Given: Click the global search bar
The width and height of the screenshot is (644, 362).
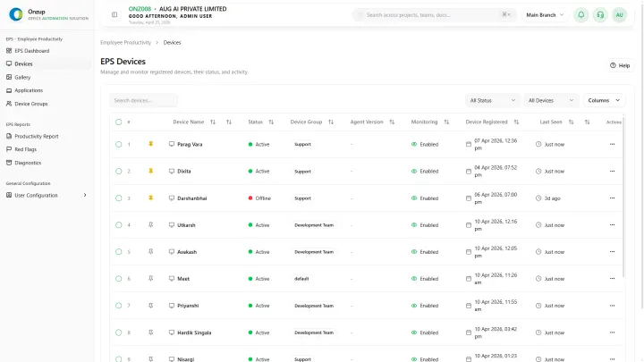Looking at the screenshot, I should pos(434,15).
